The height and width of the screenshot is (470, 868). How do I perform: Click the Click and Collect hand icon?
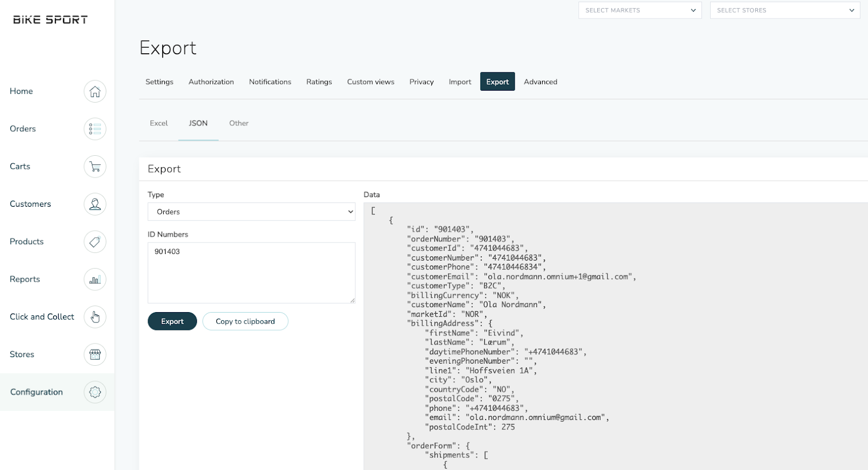[95, 317]
